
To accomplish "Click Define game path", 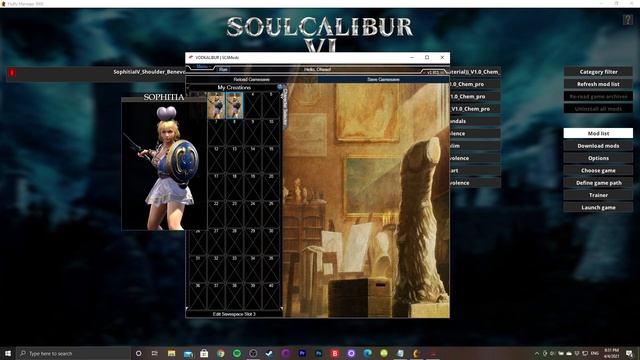I will click(598, 183).
